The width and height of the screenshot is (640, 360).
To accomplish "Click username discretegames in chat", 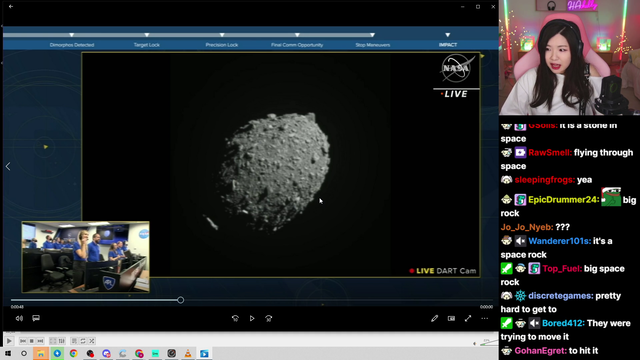I will coord(560,296).
